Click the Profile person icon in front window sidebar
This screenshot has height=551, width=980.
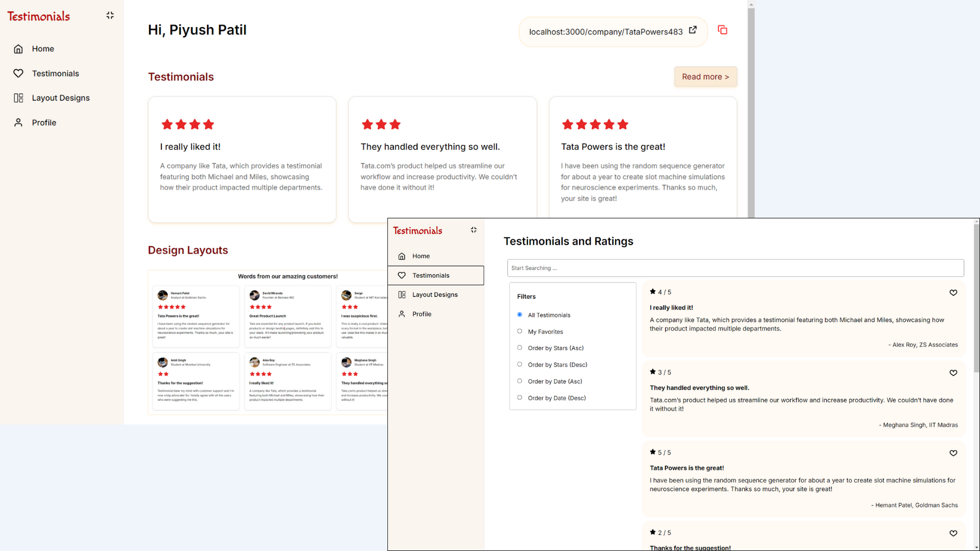tap(402, 314)
